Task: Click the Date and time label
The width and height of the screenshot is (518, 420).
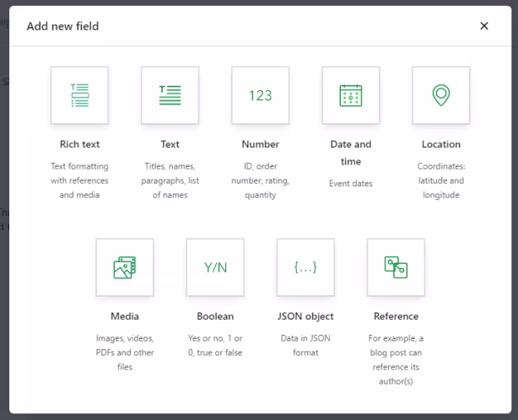Action: tap(351, 153)
